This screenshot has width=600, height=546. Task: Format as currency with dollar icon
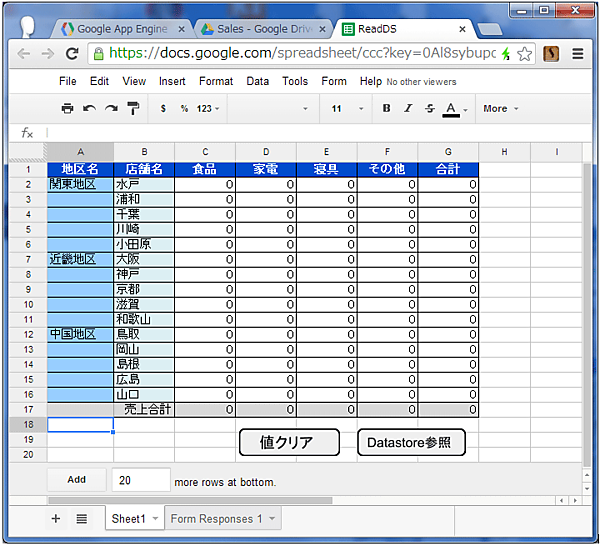pyautogui.click(x=163, y=108)
